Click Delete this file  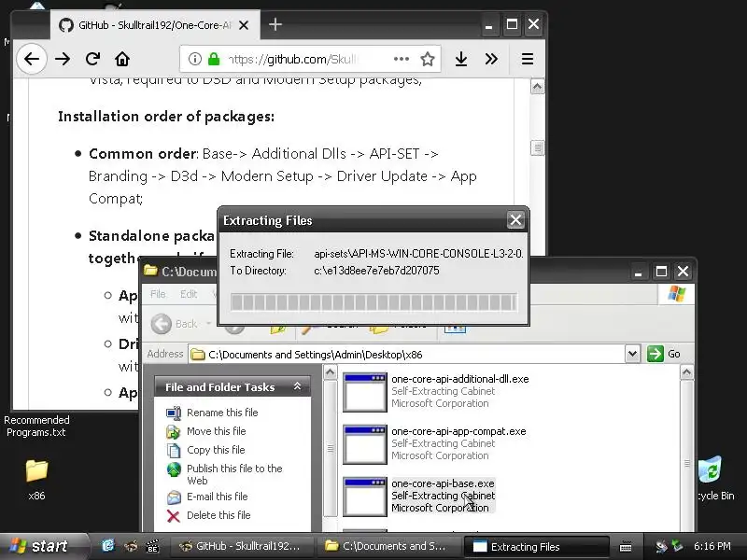[218, 515]
